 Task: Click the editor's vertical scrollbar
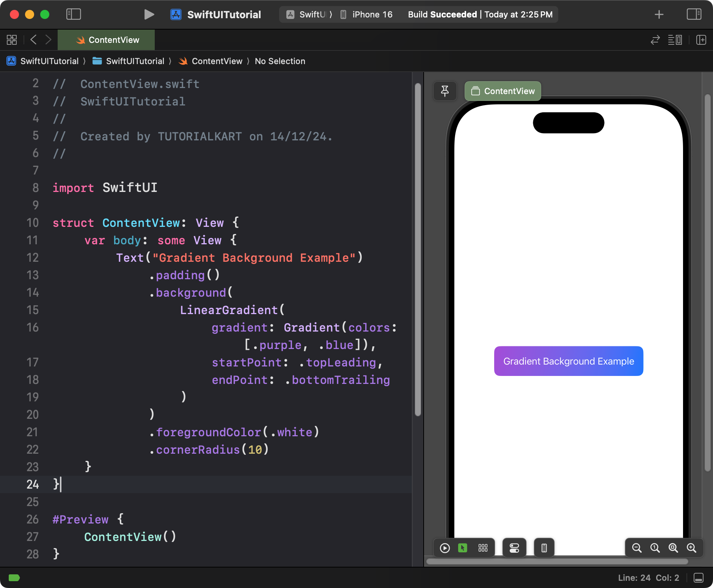coord(418,250)
